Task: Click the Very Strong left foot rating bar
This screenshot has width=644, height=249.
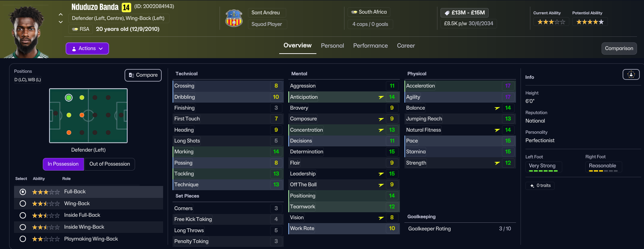Action: click(543, 171)
